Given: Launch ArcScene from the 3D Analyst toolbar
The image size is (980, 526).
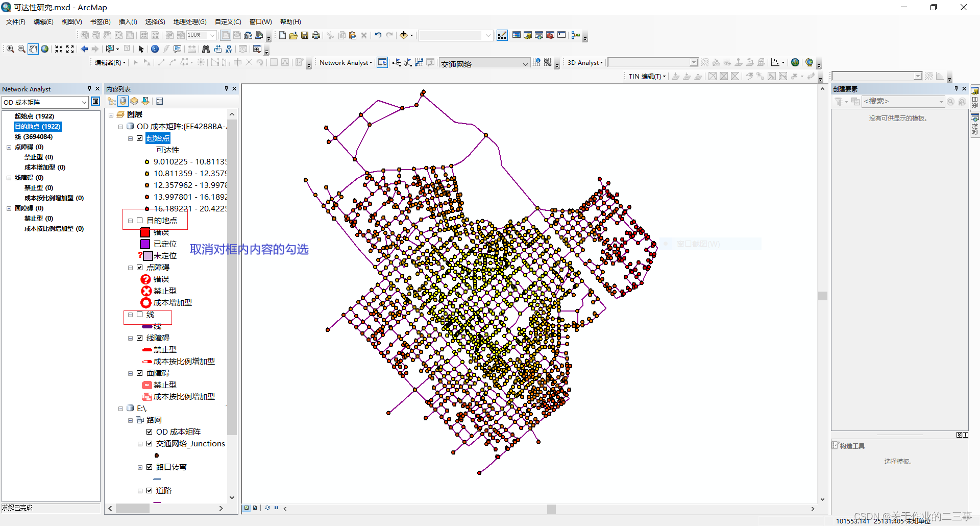Looking at the screenshot, I should tap(795, 62).
